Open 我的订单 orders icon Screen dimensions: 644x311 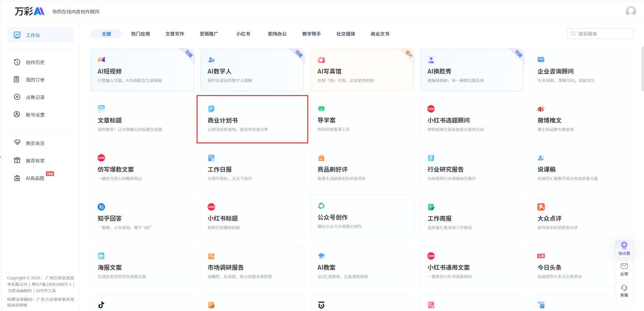click(17, 80)
